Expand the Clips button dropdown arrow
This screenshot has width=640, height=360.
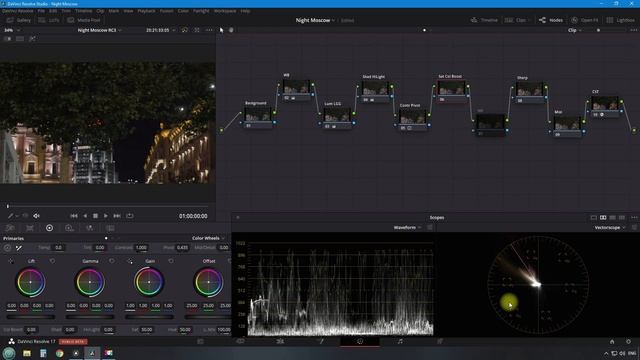point(529,20)
